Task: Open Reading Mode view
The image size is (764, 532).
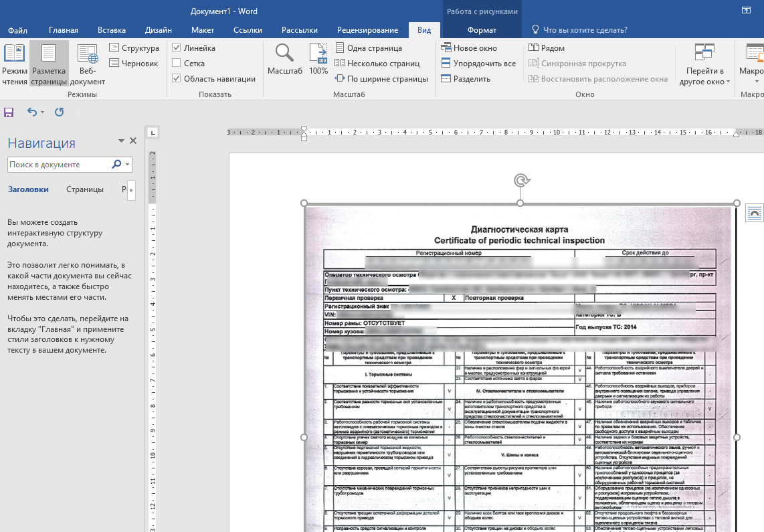Action: 14,63
